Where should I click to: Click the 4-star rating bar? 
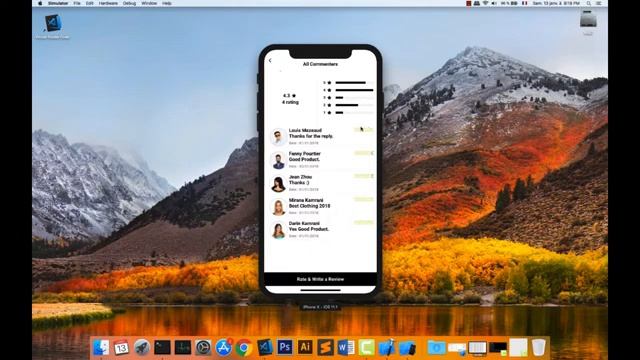354,90
